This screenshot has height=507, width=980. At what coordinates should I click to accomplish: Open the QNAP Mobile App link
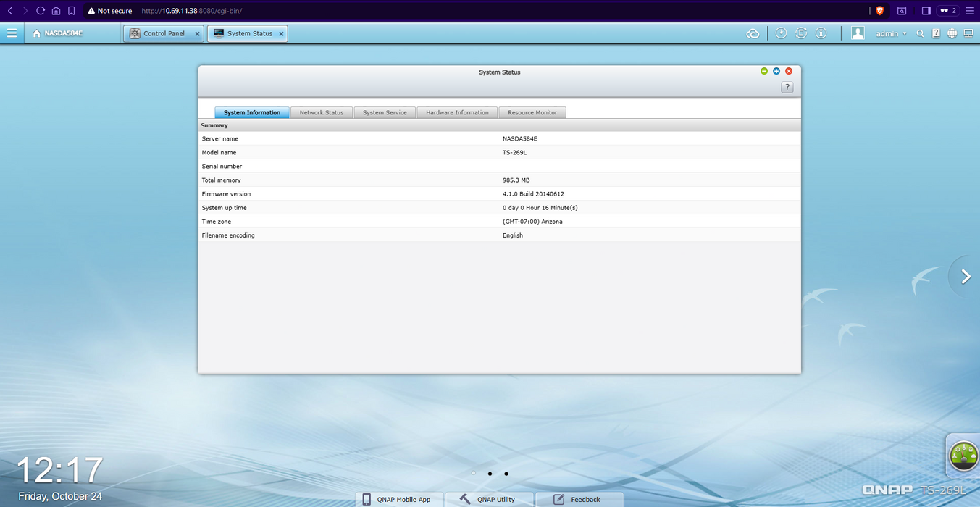(397, 499)
